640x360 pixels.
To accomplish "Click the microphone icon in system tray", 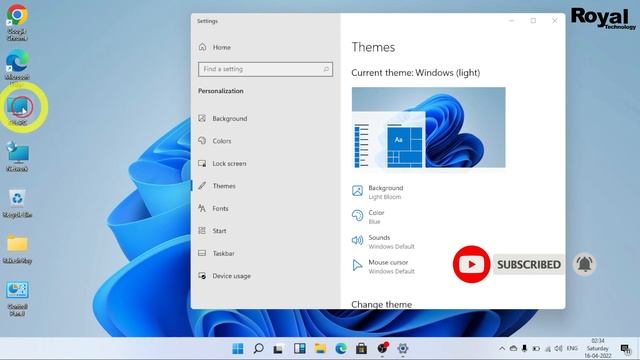I will (524, 348).
